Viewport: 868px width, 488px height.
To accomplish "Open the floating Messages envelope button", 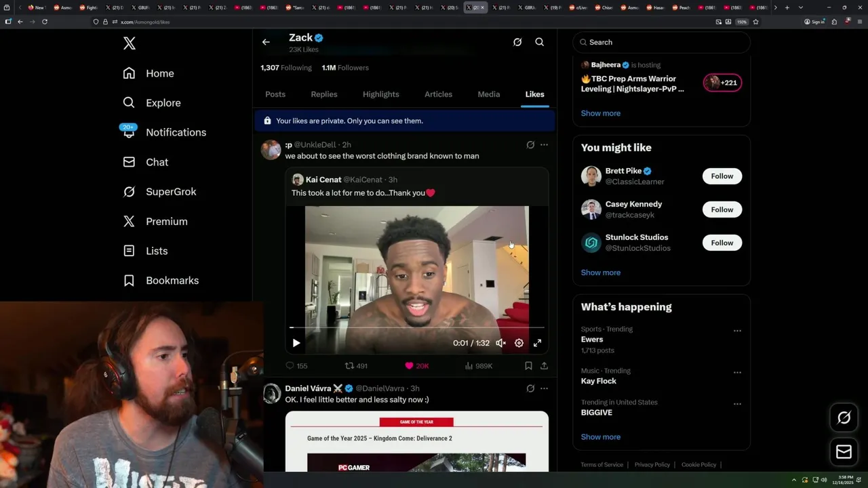I will (844, 452).
